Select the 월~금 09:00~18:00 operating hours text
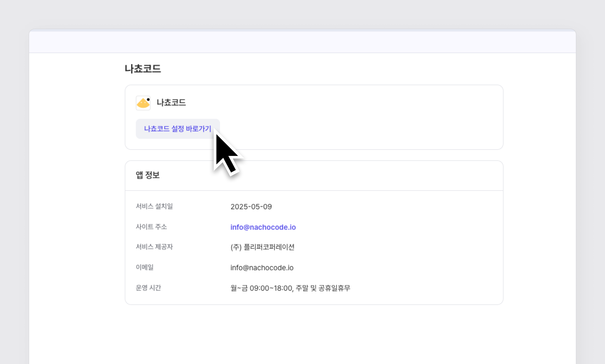This screenshot has width=605, height=364. pos(290,288)
